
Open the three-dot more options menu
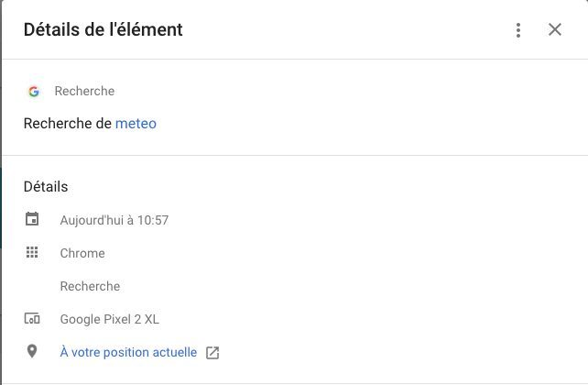518,30
